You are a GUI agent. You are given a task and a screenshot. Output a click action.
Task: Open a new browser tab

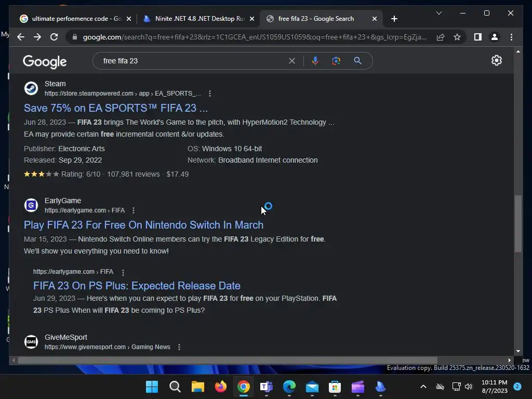click(394, 19)
